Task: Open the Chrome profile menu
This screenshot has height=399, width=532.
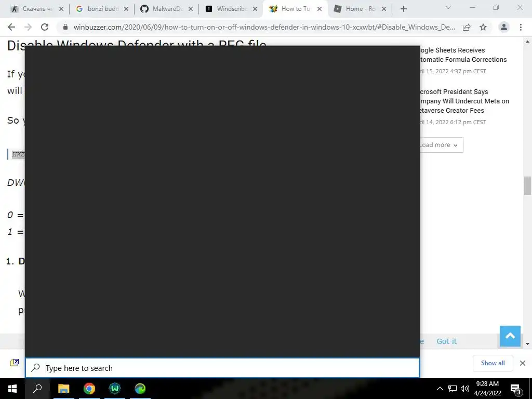Action: 504,27
